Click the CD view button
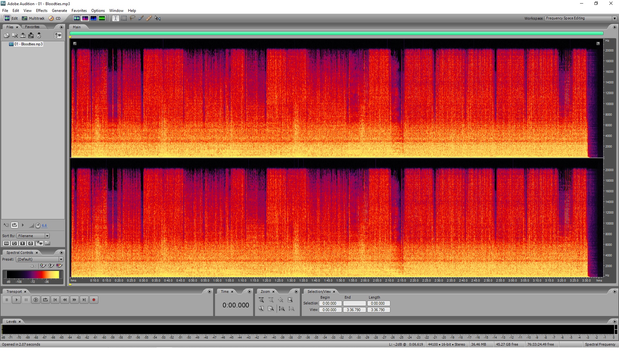This screenshot has width=619, height=364. click(x=55, y=18)
